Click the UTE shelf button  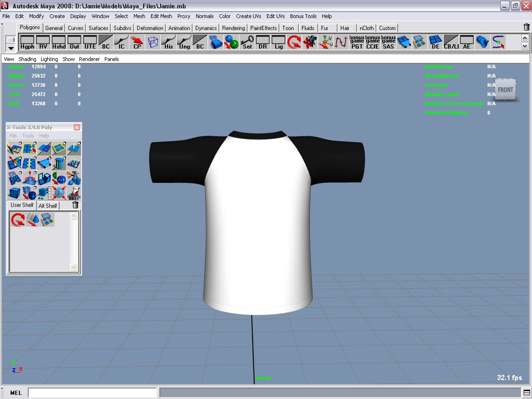(90, 42)
